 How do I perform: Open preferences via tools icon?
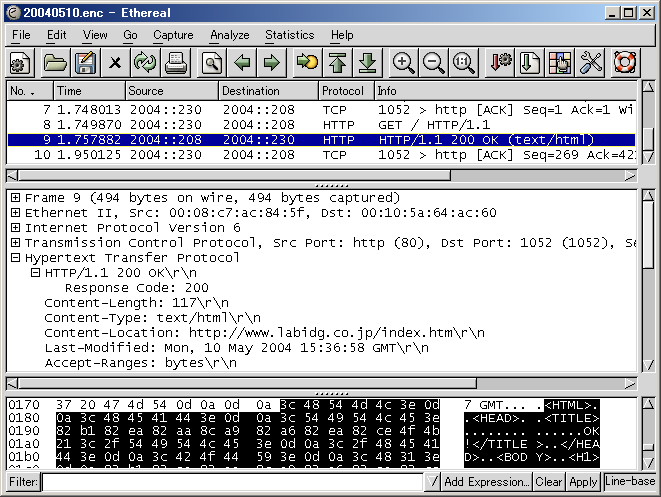pyautogui.click(x=591, y=63)
